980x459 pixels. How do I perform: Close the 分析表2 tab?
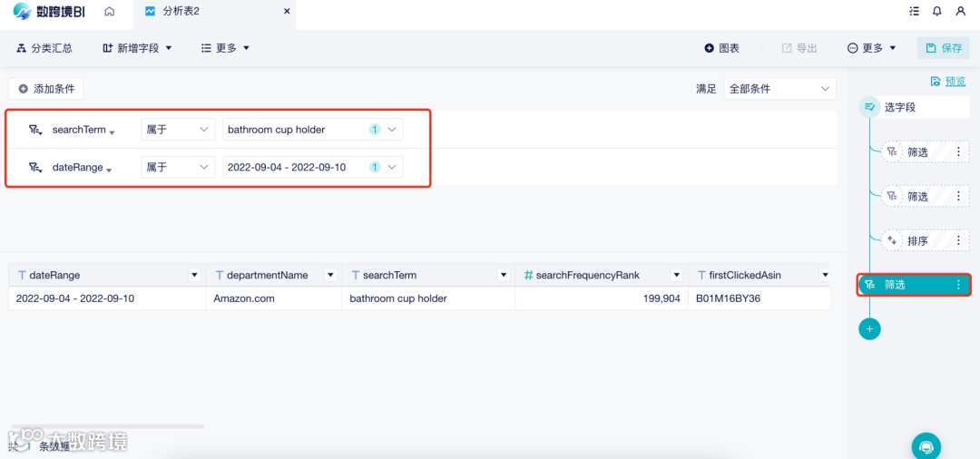(x=287, y=11)
